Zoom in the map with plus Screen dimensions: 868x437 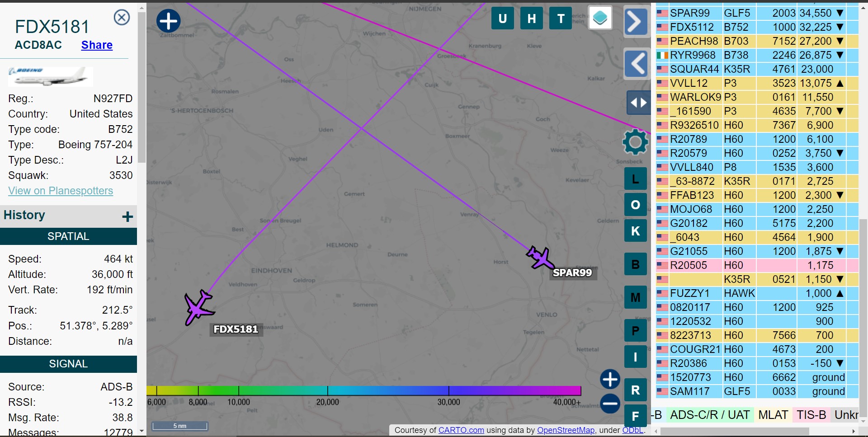pos(610,379)
